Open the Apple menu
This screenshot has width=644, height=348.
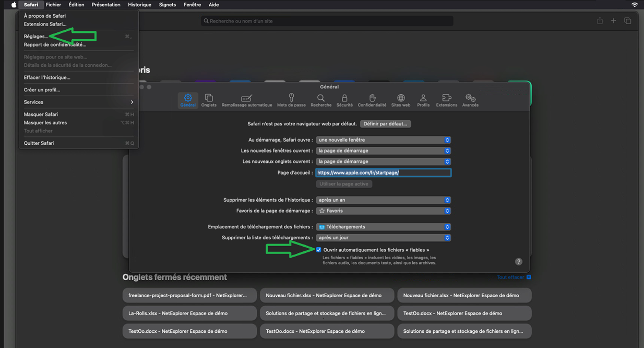(x=14, y=5)
